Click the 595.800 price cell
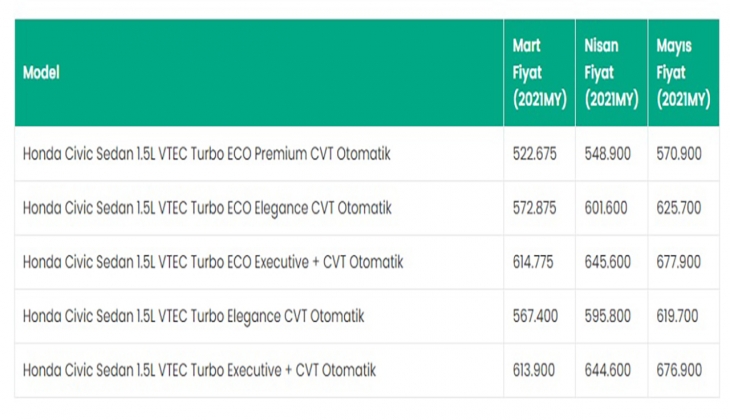The height and width of the screenshot is (420, 730). [607, 316]
